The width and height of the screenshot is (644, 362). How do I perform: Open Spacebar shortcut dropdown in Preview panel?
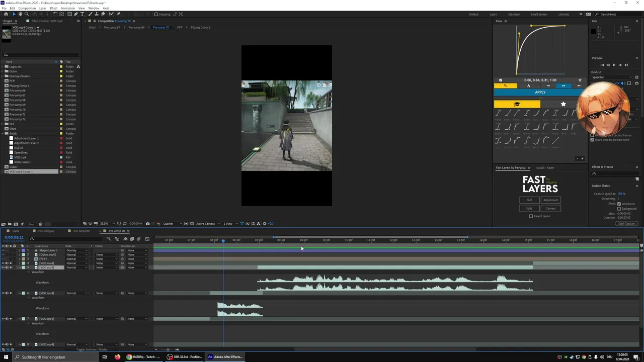pos(612,77)
